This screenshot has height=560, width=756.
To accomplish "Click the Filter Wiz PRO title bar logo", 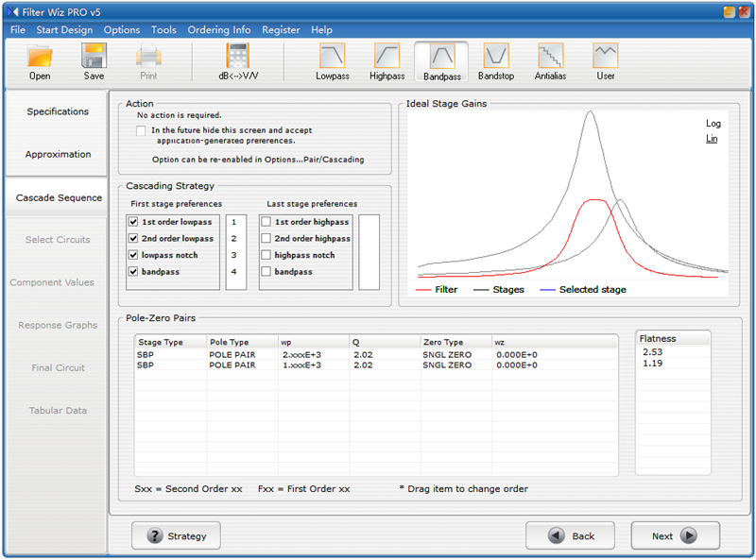I will pyautogui.click(x=13, y=11).
